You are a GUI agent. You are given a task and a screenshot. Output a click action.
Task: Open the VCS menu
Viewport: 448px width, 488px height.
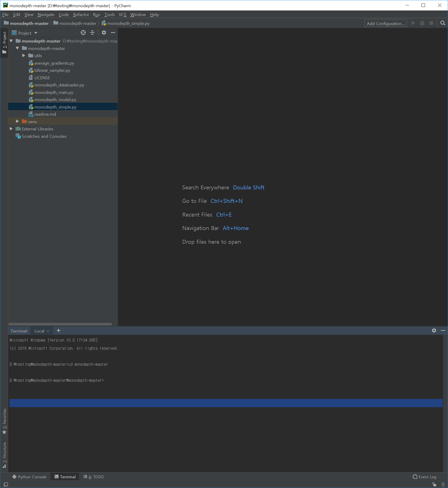pos(123,15)
